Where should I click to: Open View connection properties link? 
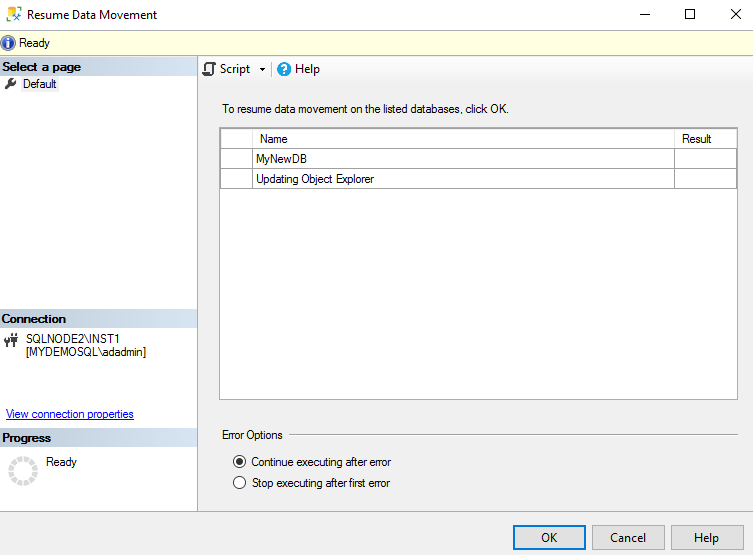70,414
